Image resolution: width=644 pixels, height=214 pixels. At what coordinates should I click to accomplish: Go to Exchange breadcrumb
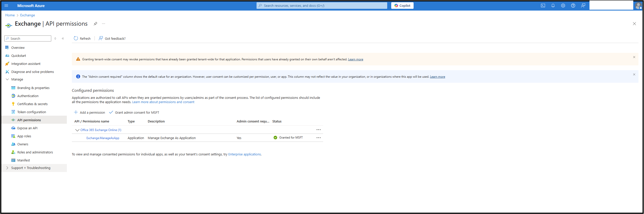27,15
